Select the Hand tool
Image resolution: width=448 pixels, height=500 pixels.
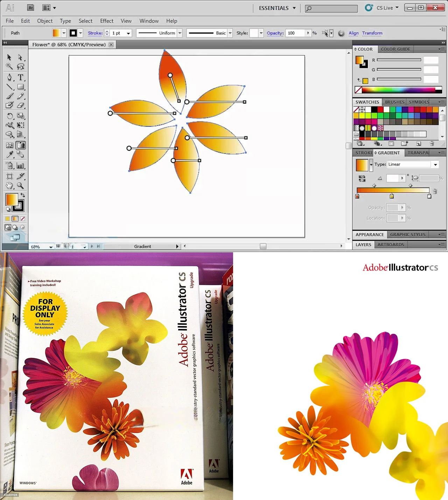[x=9, y=185]
